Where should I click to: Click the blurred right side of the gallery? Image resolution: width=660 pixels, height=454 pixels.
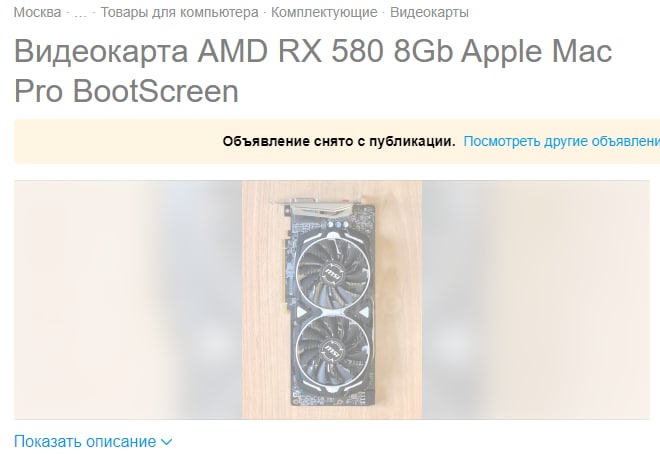click(x=536, y=300)
